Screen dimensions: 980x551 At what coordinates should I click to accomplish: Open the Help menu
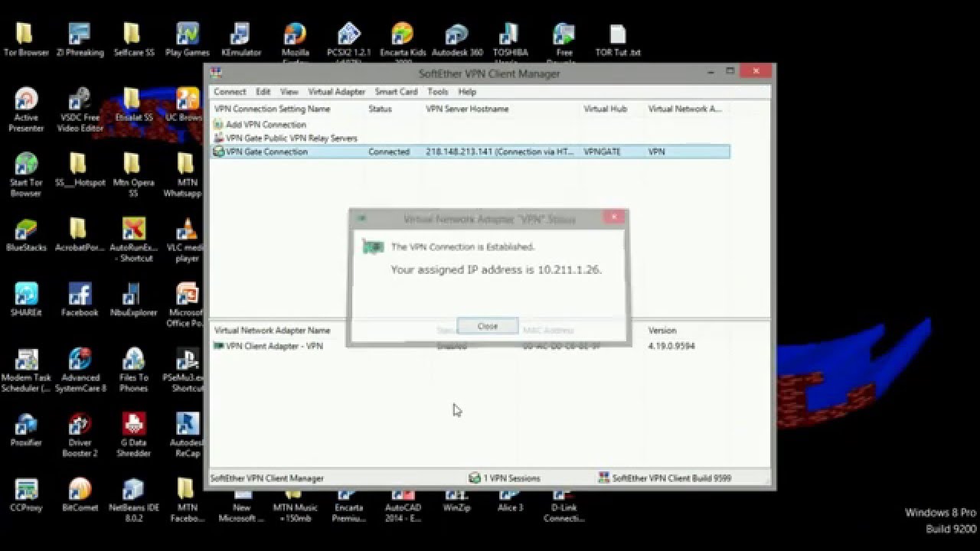pos(467,92)
